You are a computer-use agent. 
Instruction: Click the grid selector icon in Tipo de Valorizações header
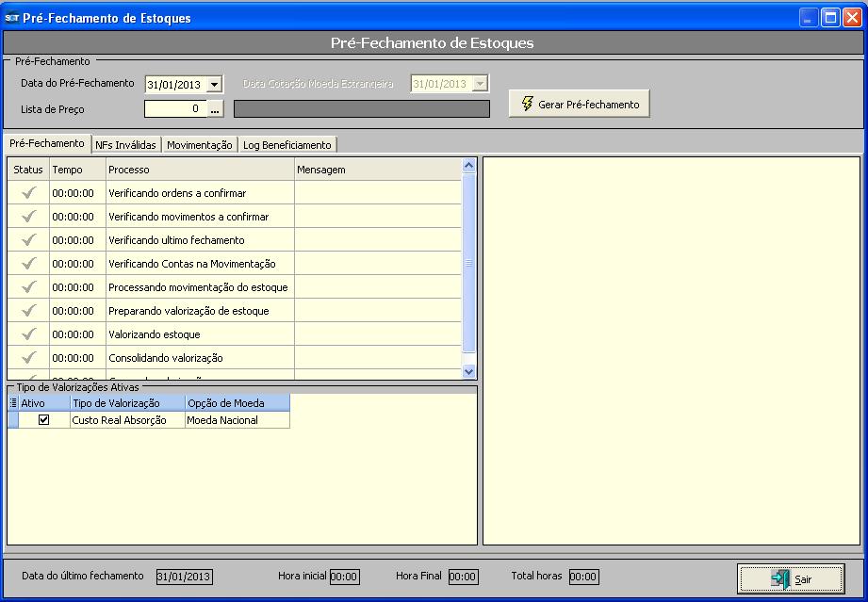tap(13, 403)
